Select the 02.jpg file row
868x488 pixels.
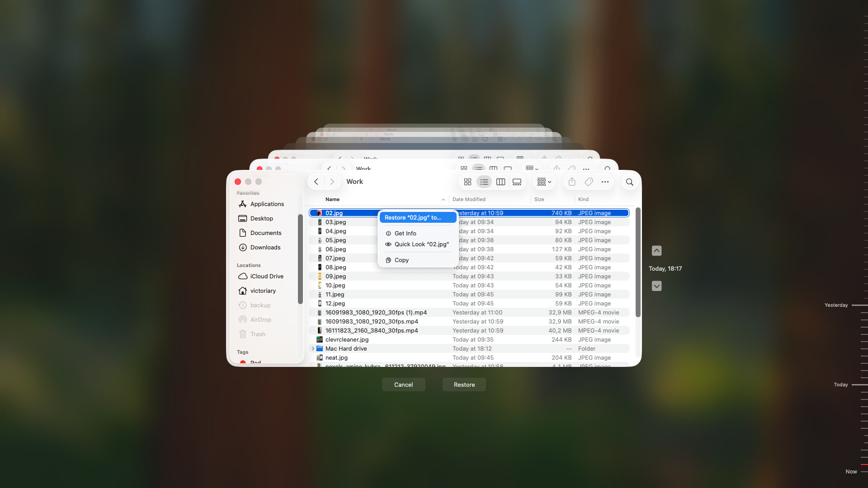(469, 213)
